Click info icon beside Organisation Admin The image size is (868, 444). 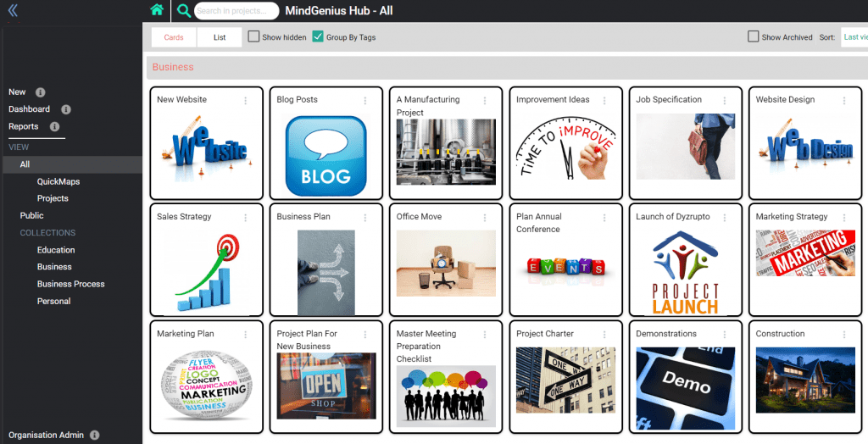(95, 436)
